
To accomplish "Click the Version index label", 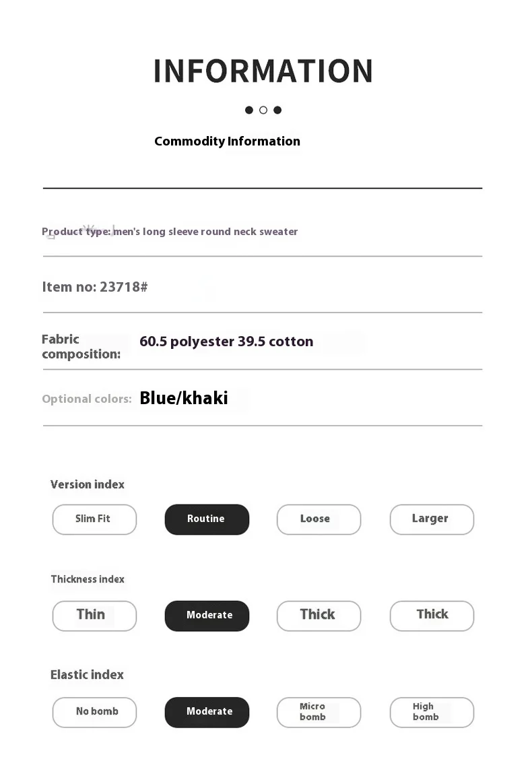I will (88, 484).
